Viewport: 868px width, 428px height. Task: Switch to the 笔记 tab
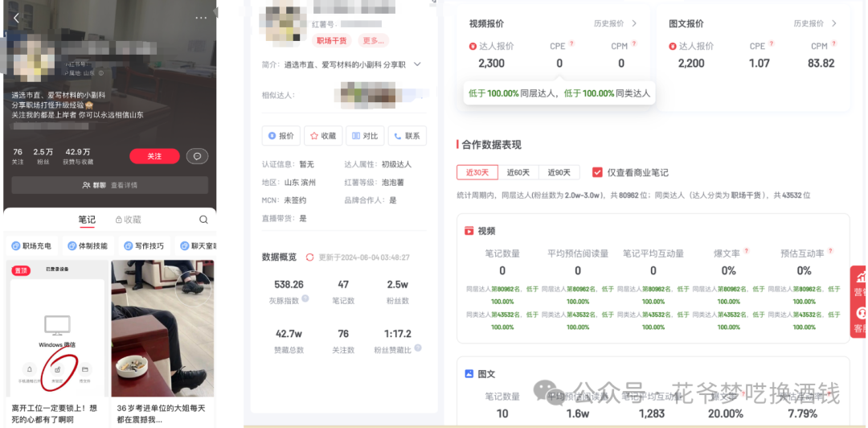87,220
